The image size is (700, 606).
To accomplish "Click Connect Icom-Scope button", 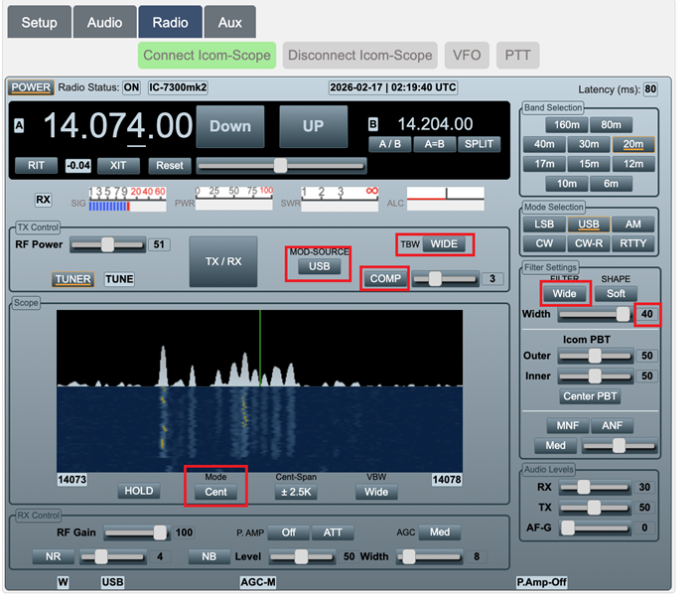I will click(x=207, y=55).
